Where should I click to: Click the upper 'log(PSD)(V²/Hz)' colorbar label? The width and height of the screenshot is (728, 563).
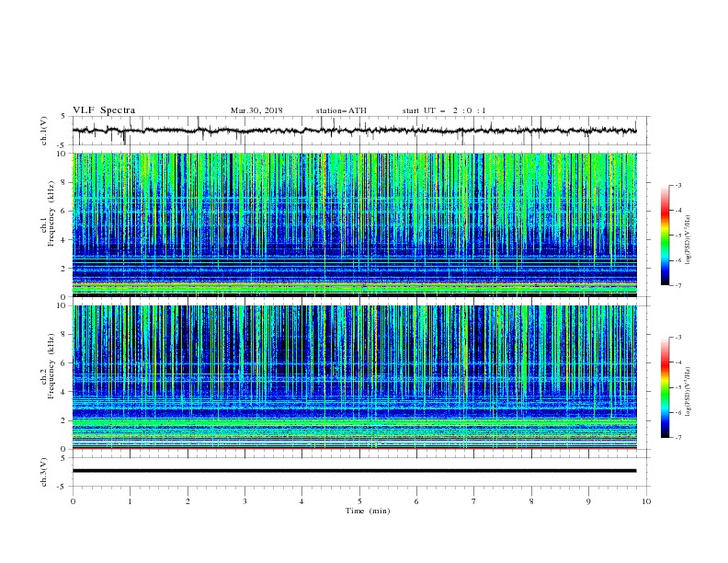[688, 240]
